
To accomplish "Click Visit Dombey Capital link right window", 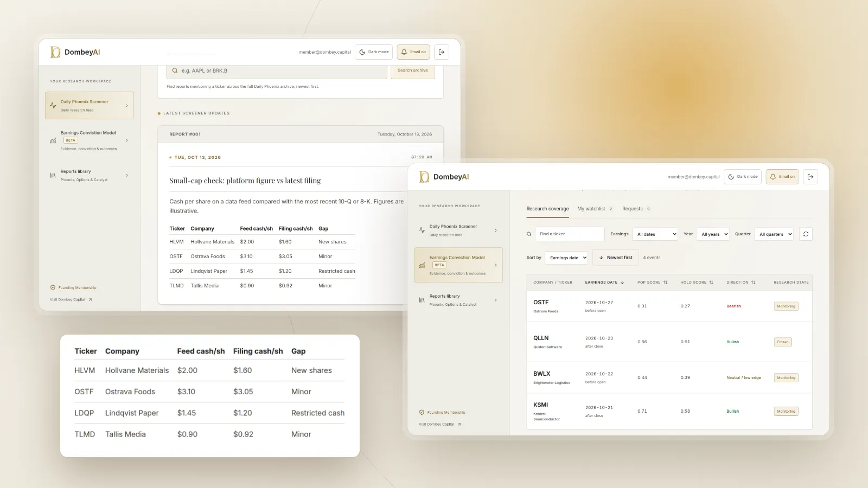I will (440, 424).
